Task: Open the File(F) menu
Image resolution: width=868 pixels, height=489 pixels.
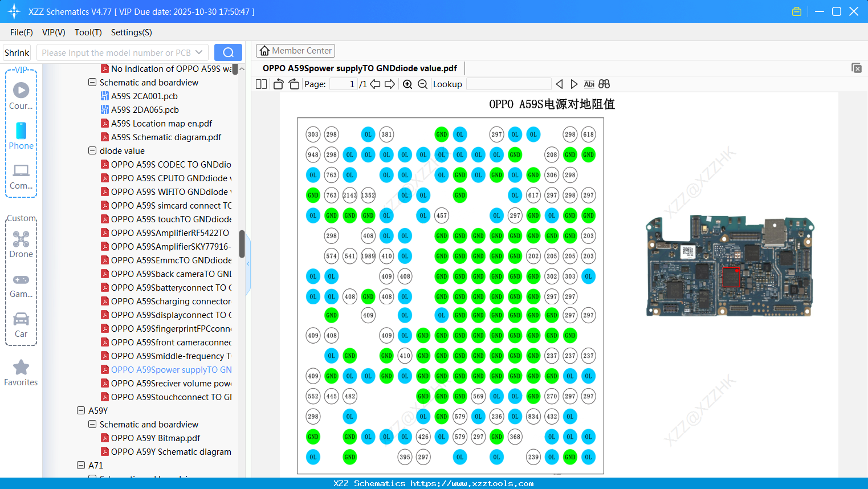Action: (22, 32)
